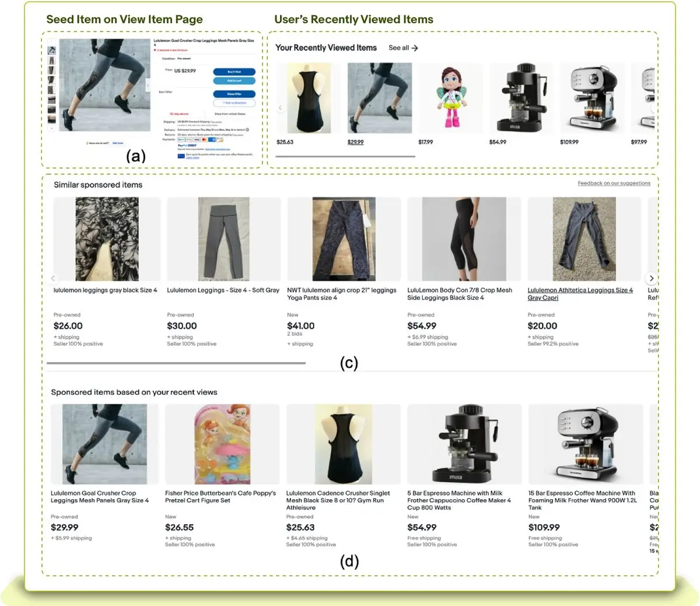Viewport: 700px width, 606px height.
Task: Open Cadence Crusher Singlet image in recent views
Action: [x=343, y=444]
